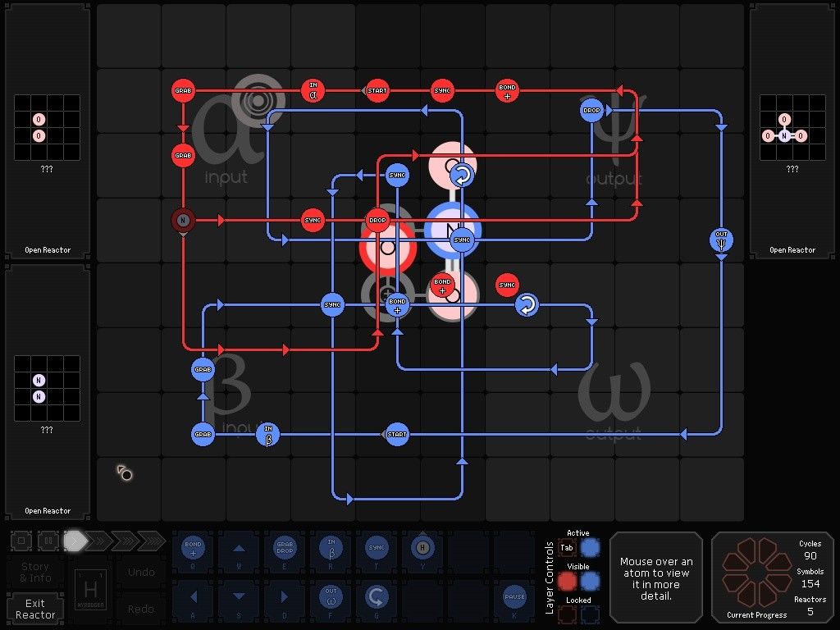
Task: Open the Story & Info panel
Action: pyautogui.click(x=35, y=572)
